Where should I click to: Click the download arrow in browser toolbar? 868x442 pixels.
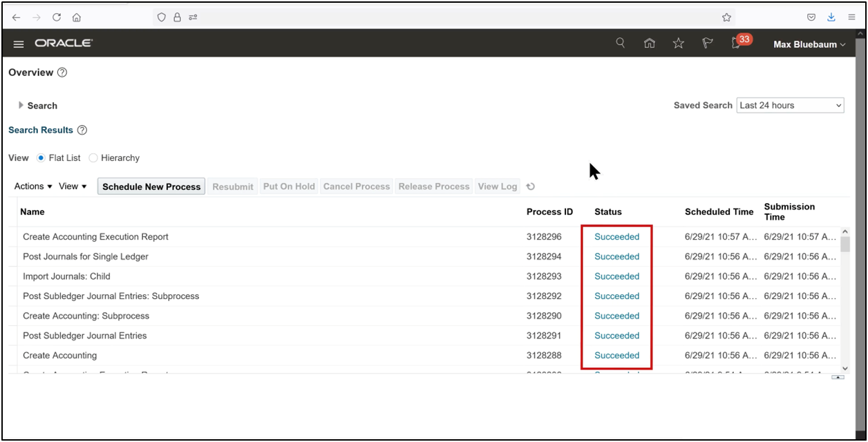click(831, 17)
